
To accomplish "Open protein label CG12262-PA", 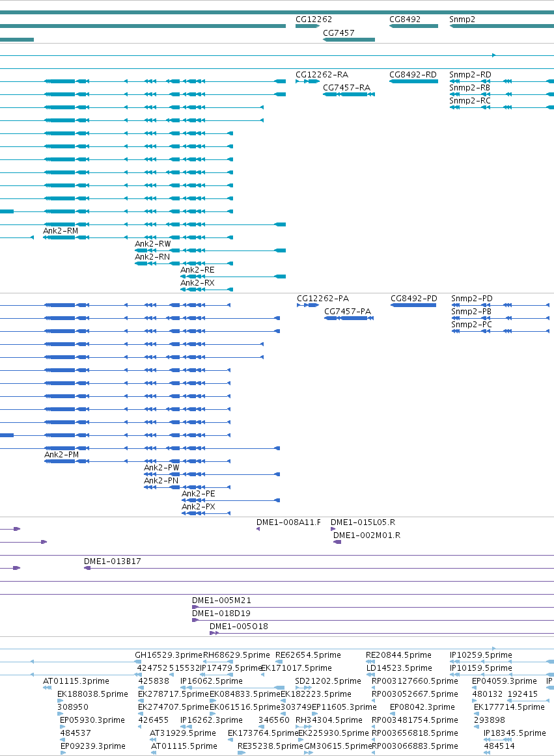I will (323, 299).
